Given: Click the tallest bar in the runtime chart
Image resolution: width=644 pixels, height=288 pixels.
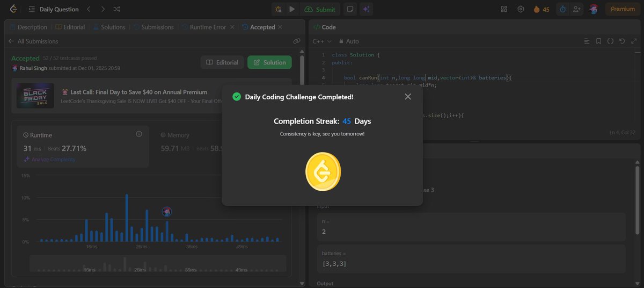Looking at the screenshot, I should point(127,218).
